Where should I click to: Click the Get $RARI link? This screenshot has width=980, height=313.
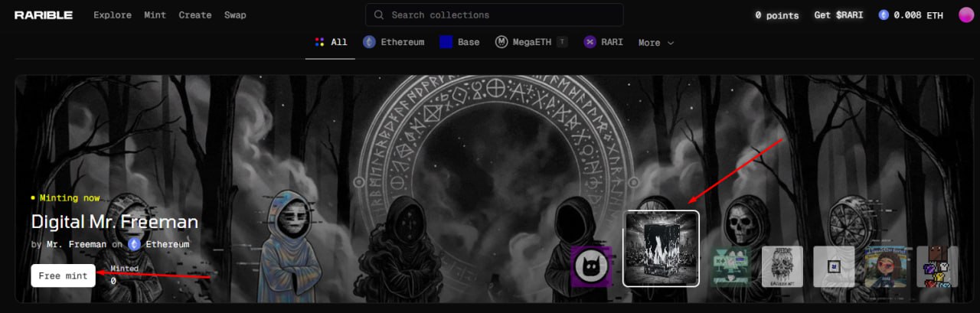point(838,15)
